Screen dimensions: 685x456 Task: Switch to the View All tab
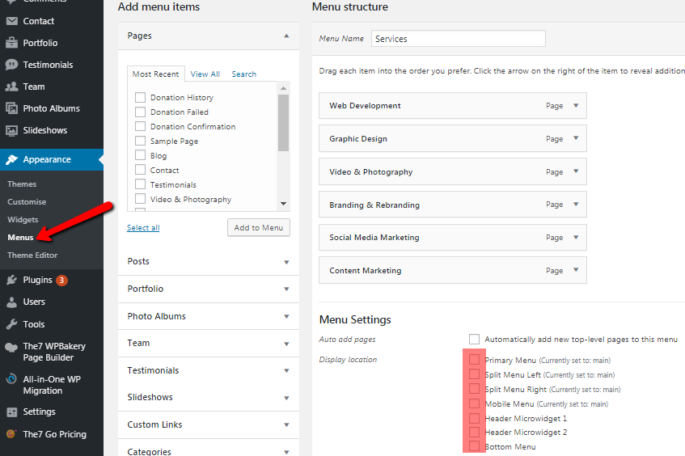click(x=205, y=74)
